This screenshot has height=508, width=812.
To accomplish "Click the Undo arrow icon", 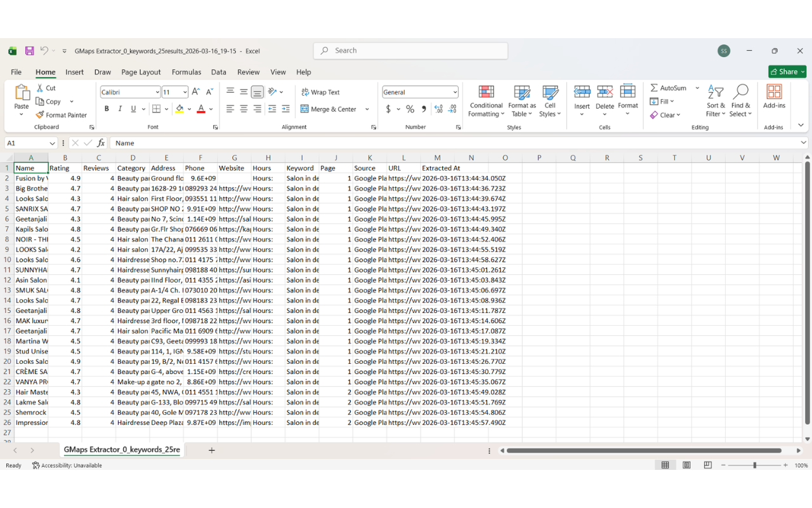I will point(44,51).
